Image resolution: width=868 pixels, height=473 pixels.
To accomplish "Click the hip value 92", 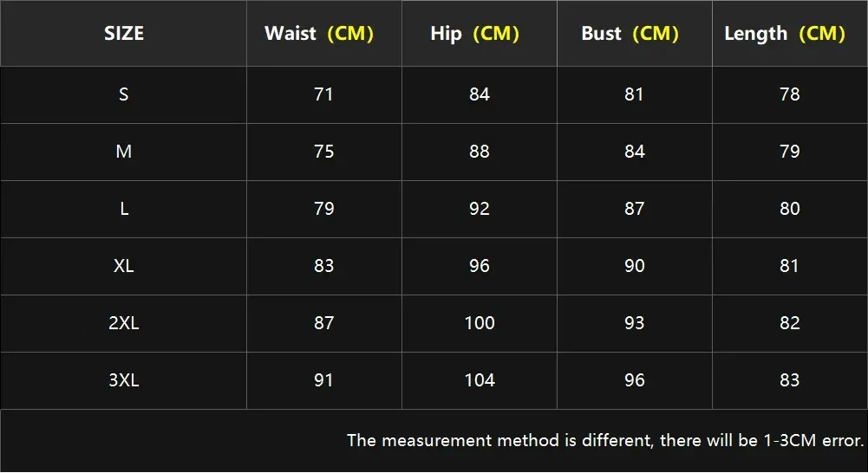I will pyautogui.click(x=480, y=209).
